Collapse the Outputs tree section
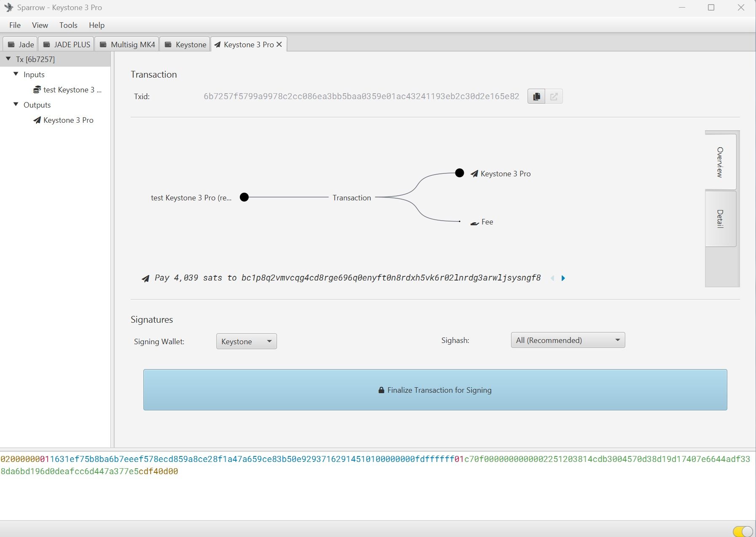Viewport: 756px width, 537px height. (x=16, y=105)
